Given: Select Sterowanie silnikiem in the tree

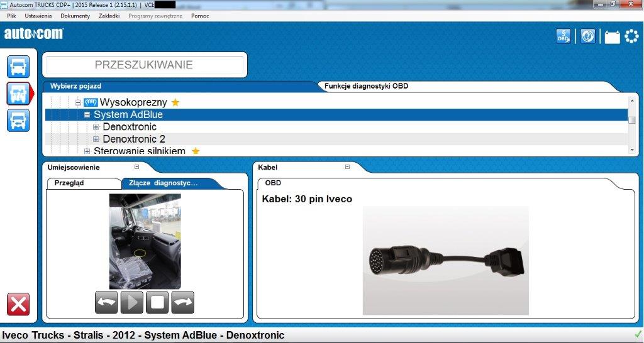Looking at the screenshot, I should pos(139,151).
